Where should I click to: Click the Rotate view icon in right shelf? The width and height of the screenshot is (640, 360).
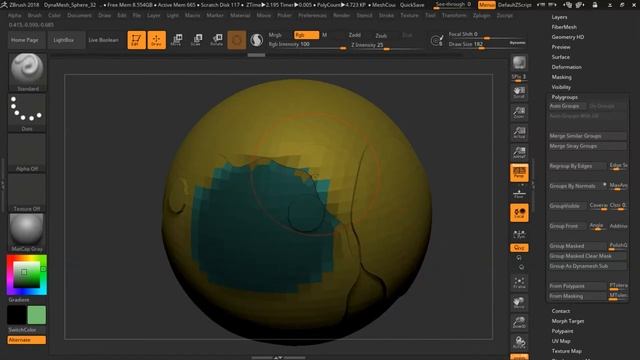tap(519, 342)
